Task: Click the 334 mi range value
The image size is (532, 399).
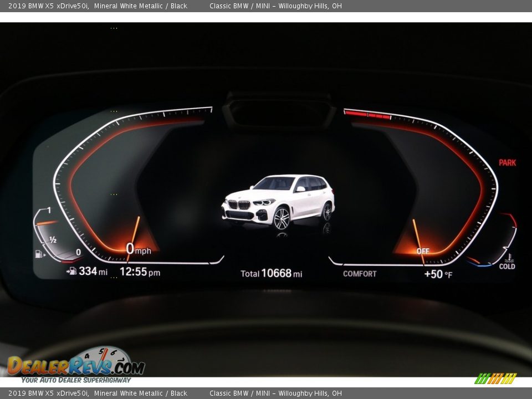Action: pos(93,271)
